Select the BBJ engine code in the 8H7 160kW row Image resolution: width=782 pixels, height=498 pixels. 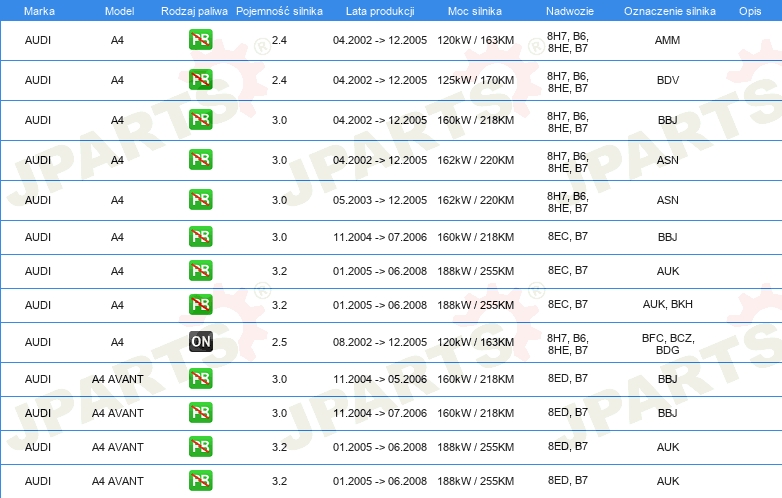click(x=668, y=120)
